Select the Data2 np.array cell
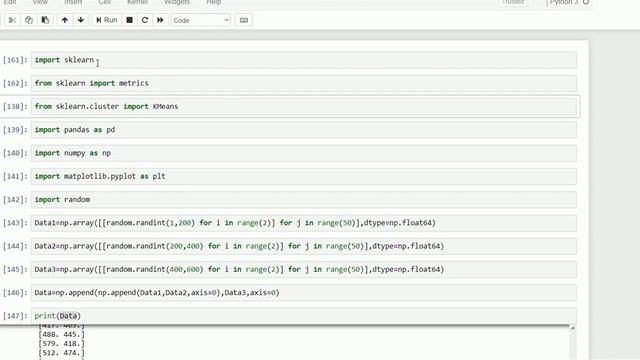The width and height of the screenshot is (640, 360). [304, 246]
